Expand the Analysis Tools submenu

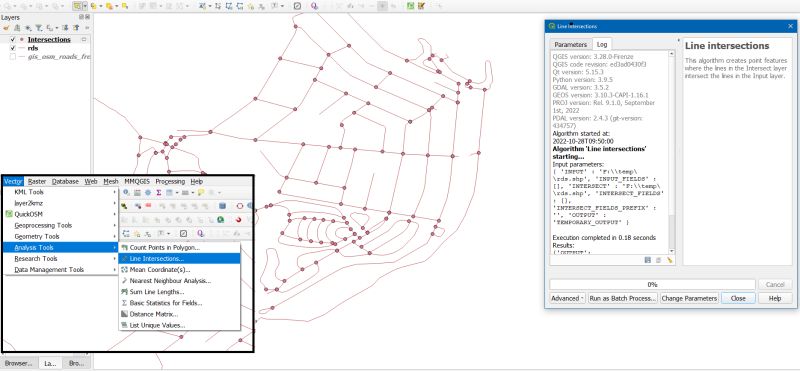click(x=61, y=248)
